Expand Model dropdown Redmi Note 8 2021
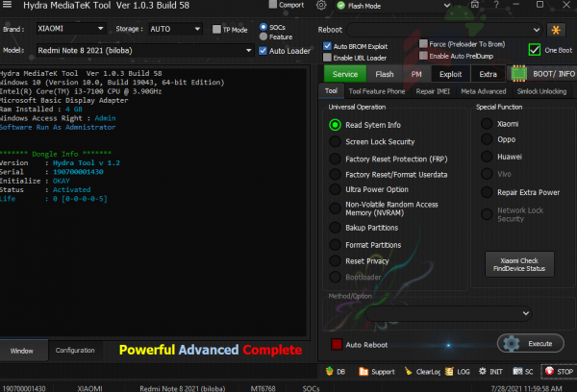 [x=144, y=50]
